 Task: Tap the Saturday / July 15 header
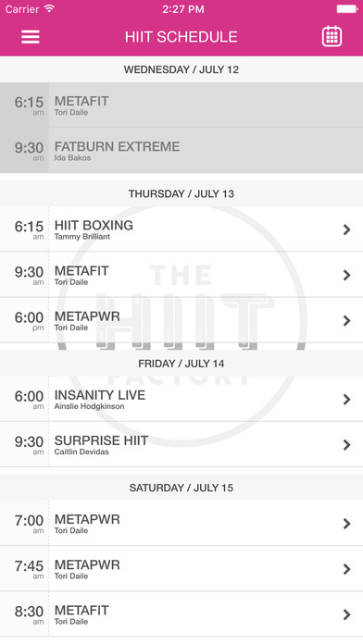pyautogui.click(x=181, y=488)
